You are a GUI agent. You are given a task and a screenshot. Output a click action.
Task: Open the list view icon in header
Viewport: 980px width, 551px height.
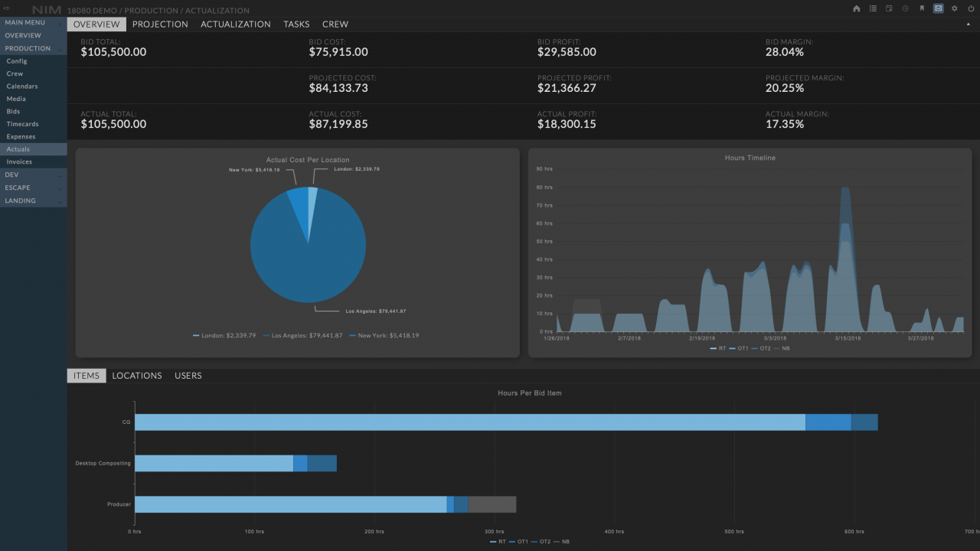[x=873, y=9]
